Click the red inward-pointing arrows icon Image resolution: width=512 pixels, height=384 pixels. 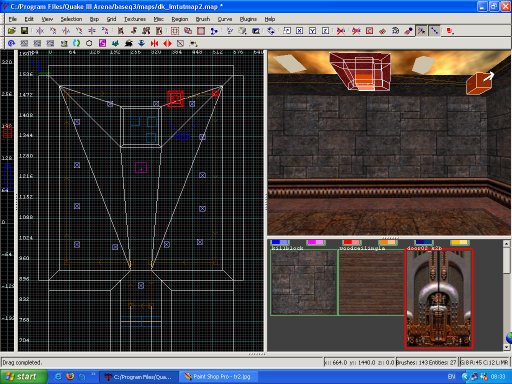[154, 43]
